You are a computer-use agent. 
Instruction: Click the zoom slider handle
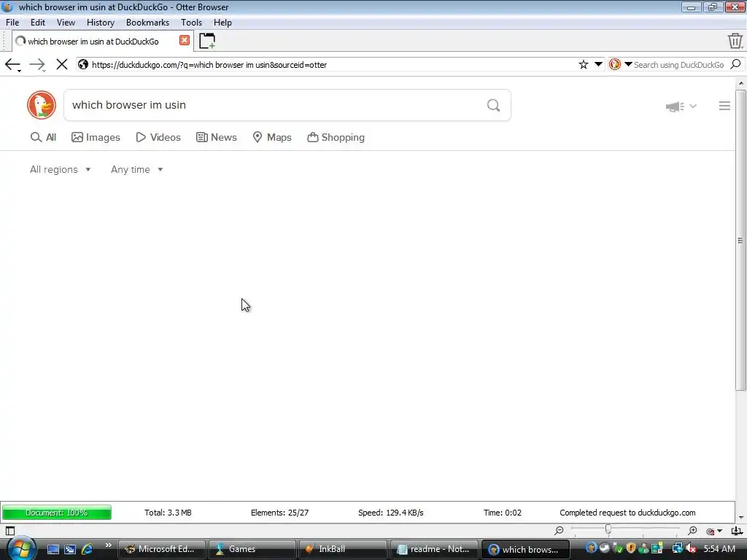click(608, 529)
